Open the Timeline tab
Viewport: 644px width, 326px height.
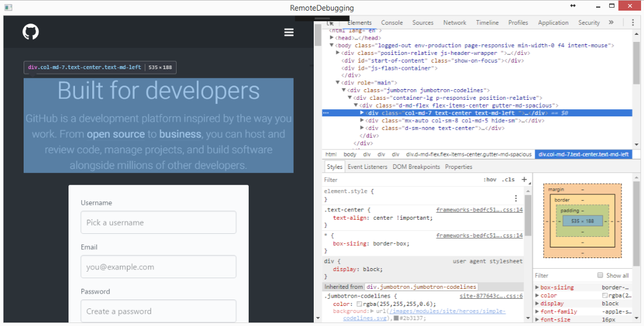click(487, 22)
